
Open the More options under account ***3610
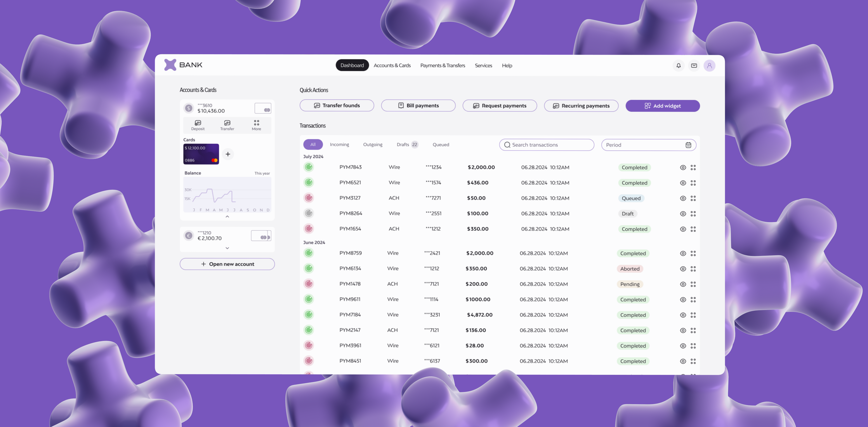pos(256,125)
